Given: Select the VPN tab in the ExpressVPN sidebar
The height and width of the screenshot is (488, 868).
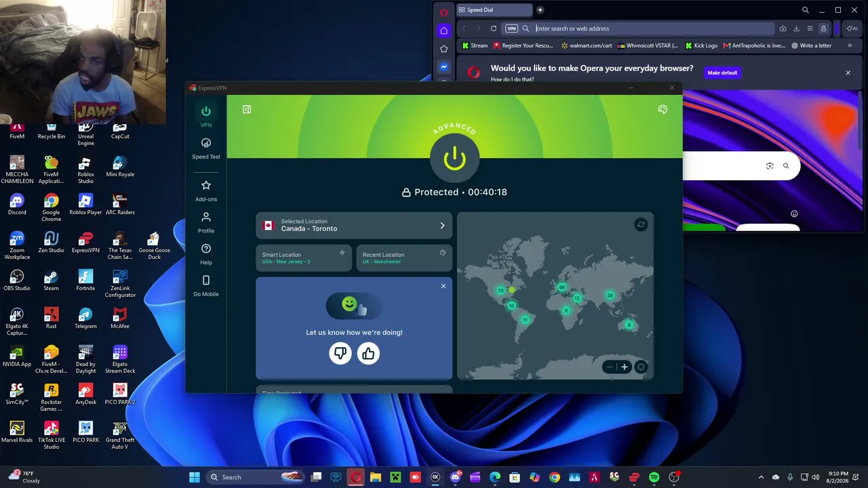Looking at the screenshot, I should [206, 116].
